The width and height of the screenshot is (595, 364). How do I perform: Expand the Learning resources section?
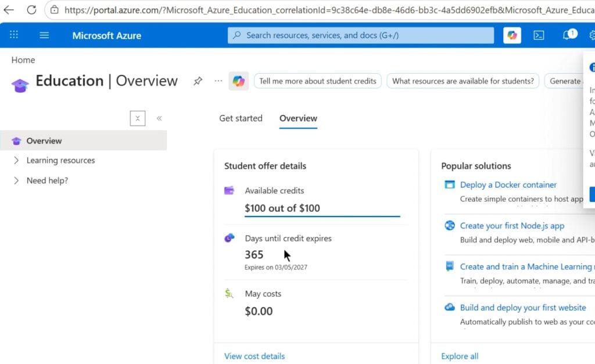point(16,160)
